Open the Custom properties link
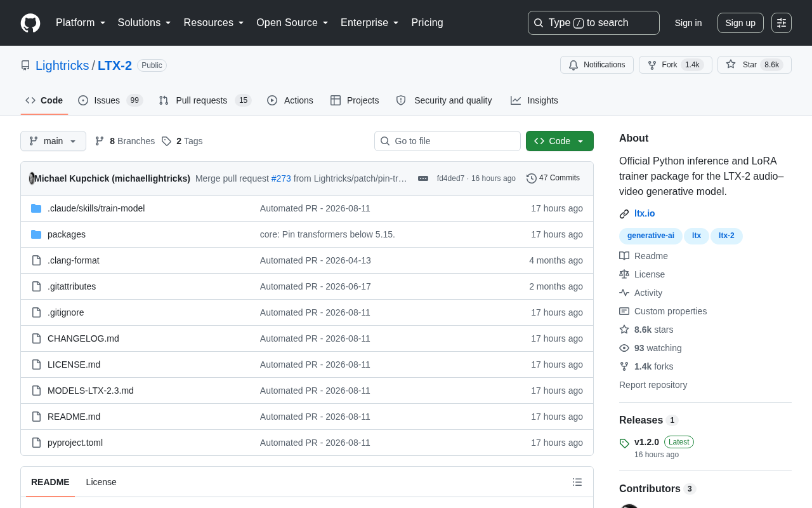The width and height of the screenshot is (812, 508). click(663, 311)
